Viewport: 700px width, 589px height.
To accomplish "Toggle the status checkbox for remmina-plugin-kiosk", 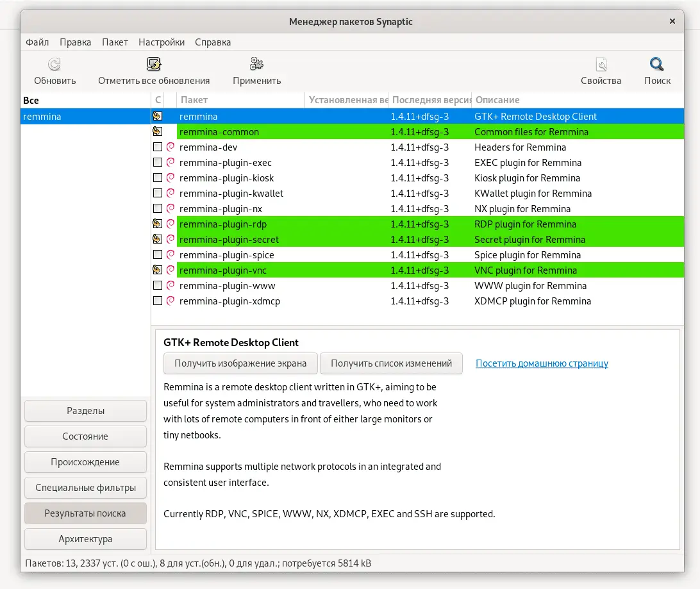I will coord(158,178).
